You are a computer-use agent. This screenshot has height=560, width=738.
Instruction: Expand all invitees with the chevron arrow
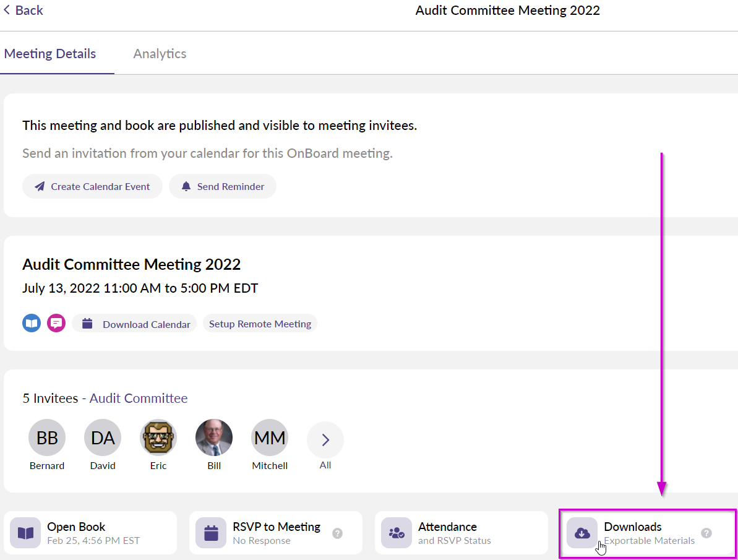[x=325, y=440]
